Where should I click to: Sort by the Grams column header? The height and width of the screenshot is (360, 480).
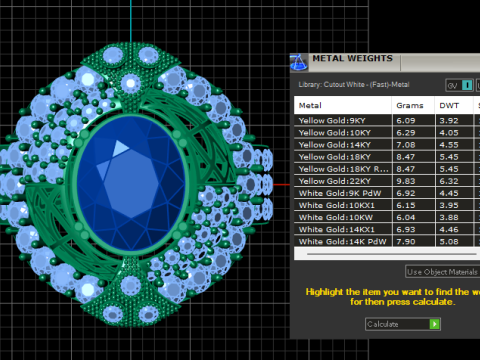point(413,105)
